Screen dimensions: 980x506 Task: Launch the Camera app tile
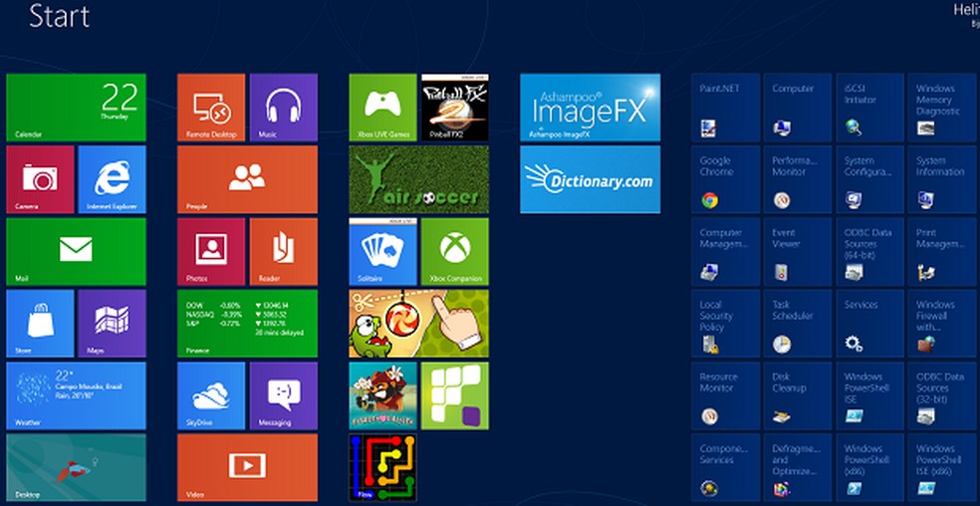(x=40, y=179)
